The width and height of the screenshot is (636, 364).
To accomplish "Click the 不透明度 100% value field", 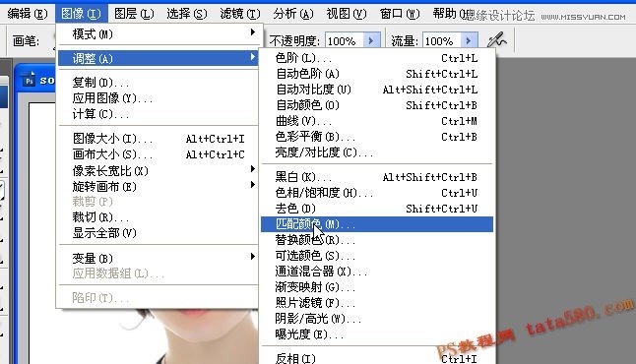I will pyautogui.click(x=344, y=41).
